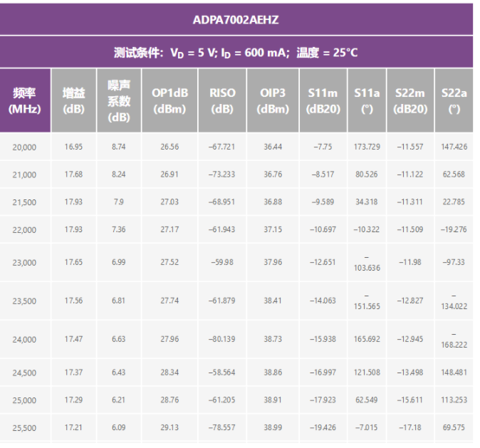The width and height of the screenshot is (480, 448).
Task: Click RISO value –73.233
Action: tap(222, 174)
